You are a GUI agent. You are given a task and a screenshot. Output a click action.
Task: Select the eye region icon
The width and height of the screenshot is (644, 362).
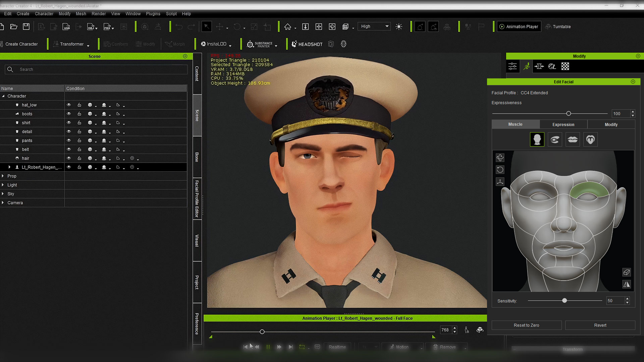[x=555, y=139]
